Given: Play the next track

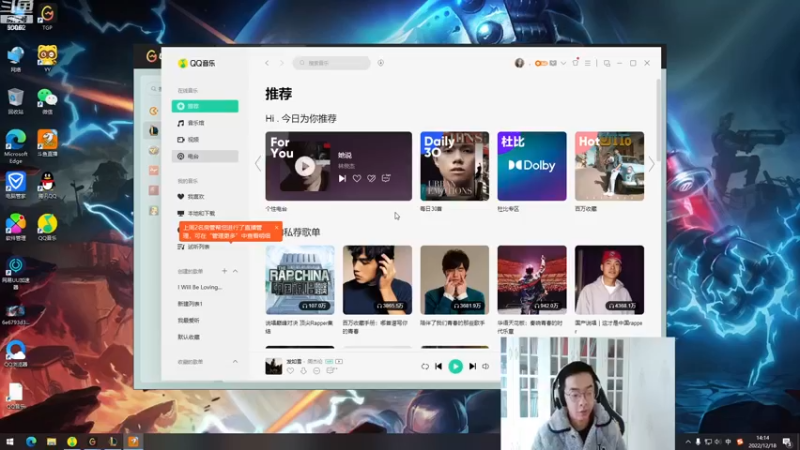Looking at the screenshot, I should coord(472,366).
